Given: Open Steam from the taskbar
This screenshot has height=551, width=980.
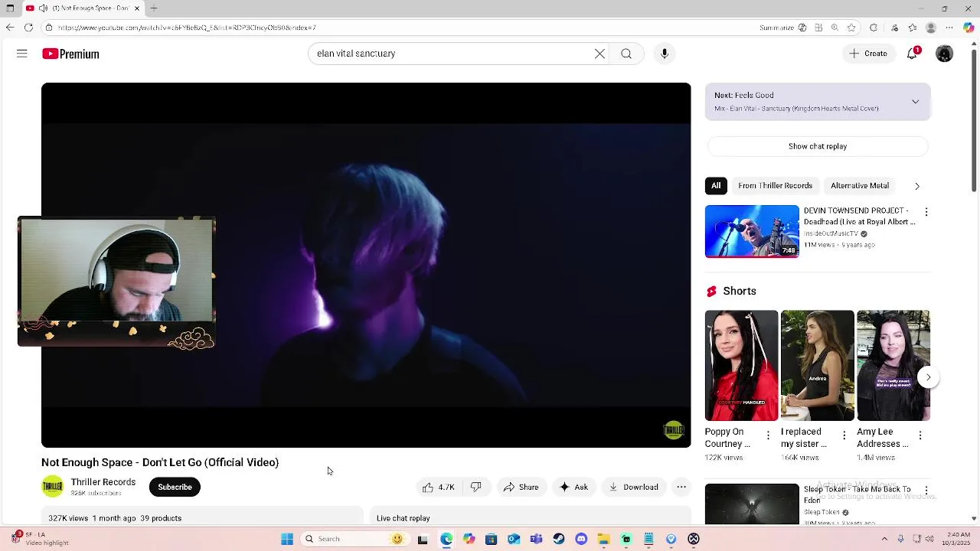Looking at the screenshot, I should pos(559,539).
